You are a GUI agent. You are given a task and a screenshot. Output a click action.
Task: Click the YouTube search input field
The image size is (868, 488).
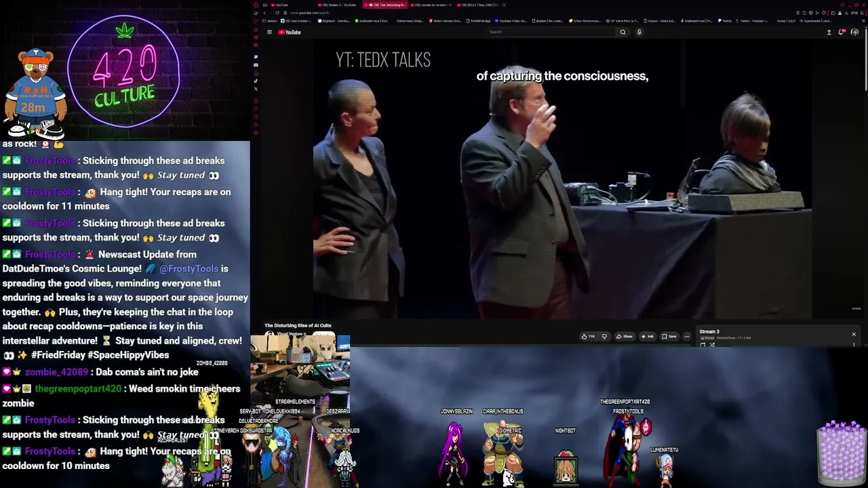[551, 32]
